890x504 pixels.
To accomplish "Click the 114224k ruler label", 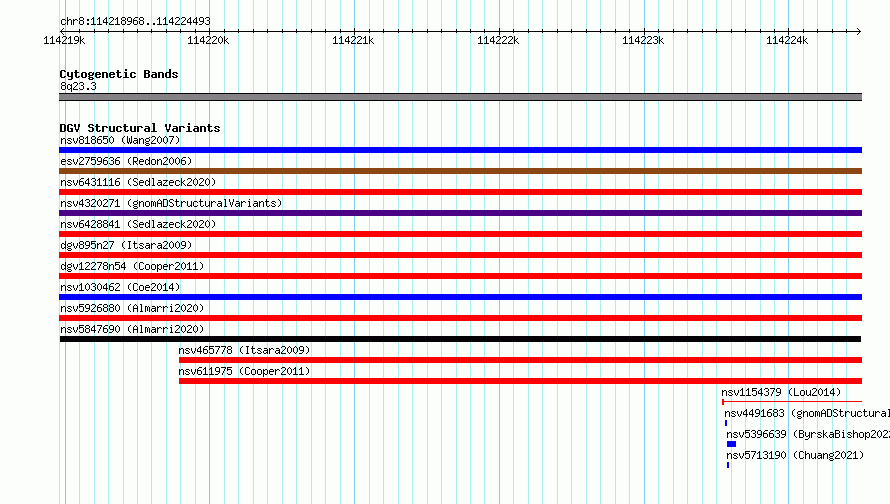I will pos(787,40).
